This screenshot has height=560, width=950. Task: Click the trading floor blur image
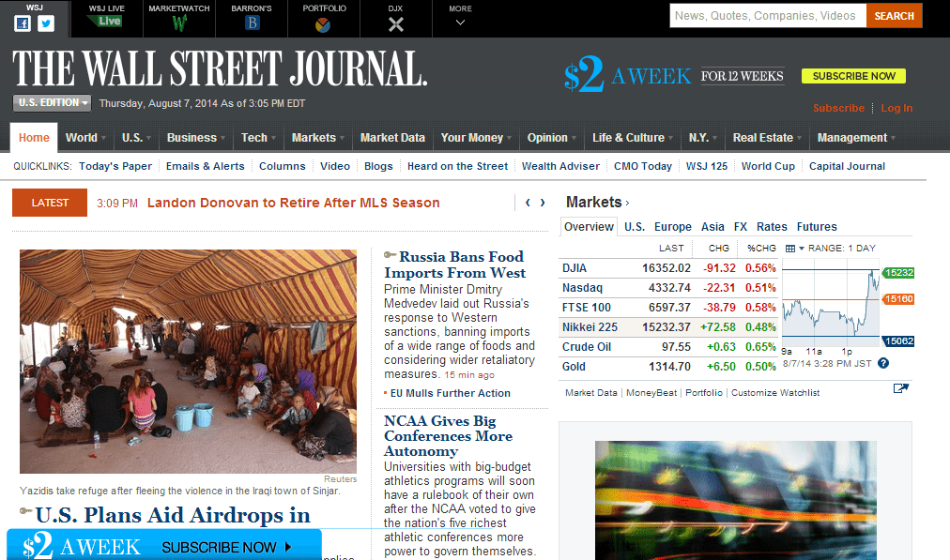coord(736,500)
